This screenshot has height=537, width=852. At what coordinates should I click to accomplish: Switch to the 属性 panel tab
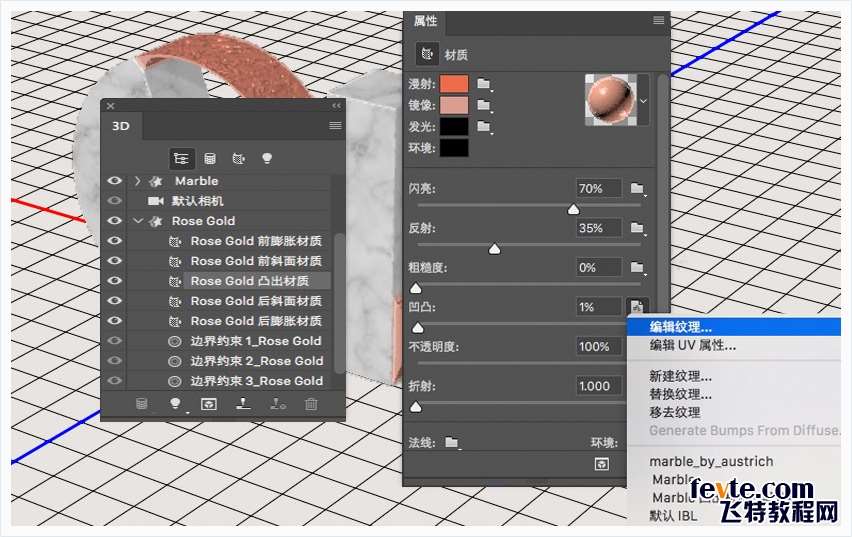pyautogui.click(x=425, y=21)
